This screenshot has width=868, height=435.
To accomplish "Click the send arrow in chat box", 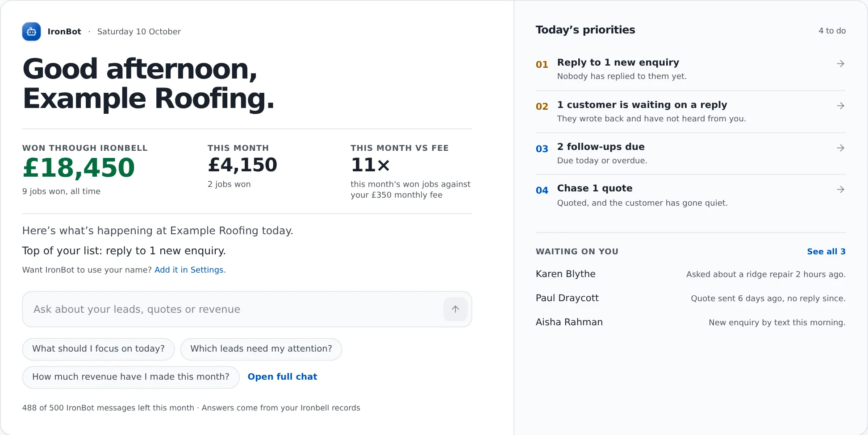I will [455, 309].
